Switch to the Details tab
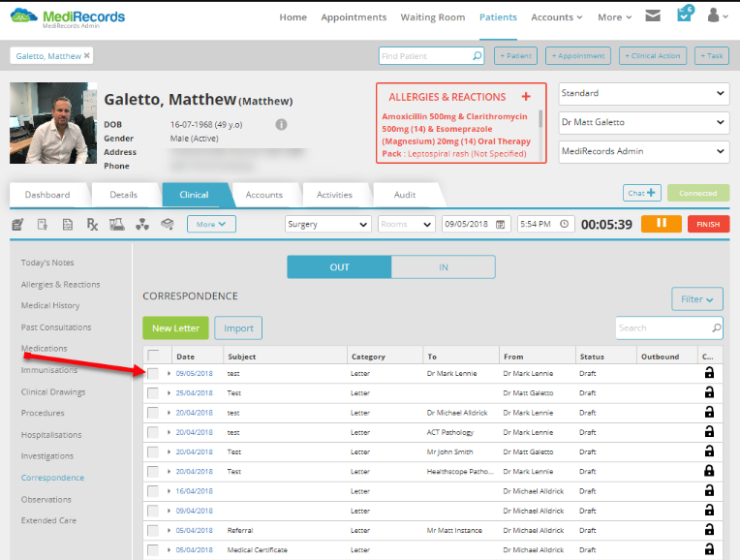 point(124,195)
